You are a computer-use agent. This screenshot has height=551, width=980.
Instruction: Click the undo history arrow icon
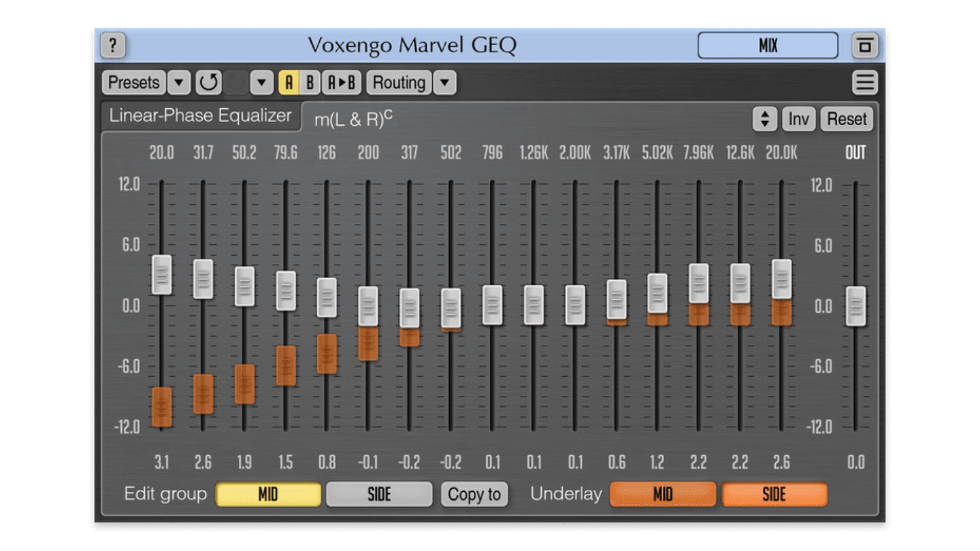tap(208, 82)
